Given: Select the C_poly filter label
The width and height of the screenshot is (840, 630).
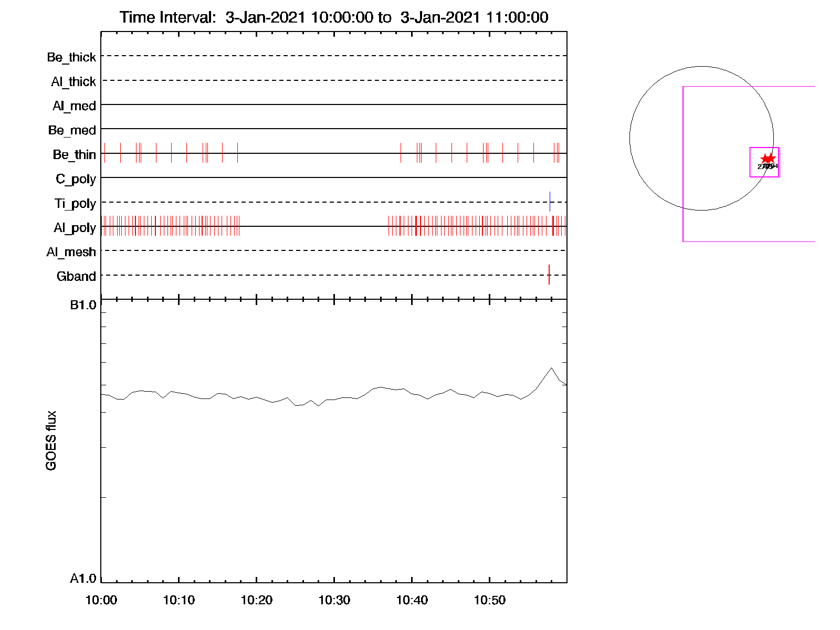Looking at the screenshot, I should point(76,179).
